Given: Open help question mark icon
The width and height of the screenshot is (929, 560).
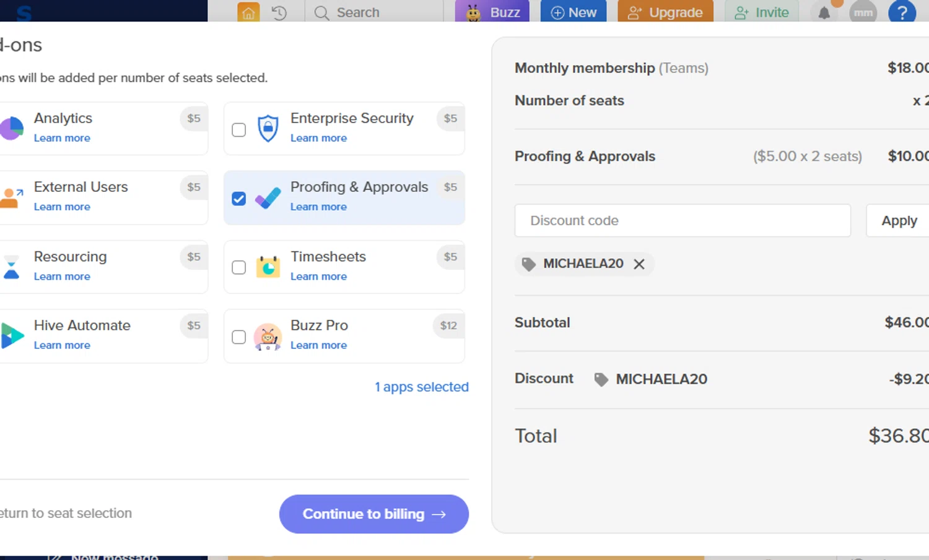Looking at the screenshot, I should (902, 12).
